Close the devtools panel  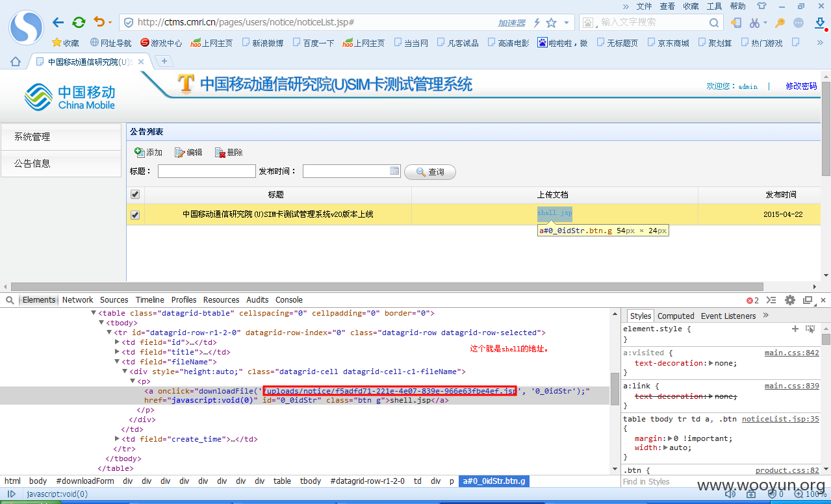click(x=823, y=300)
